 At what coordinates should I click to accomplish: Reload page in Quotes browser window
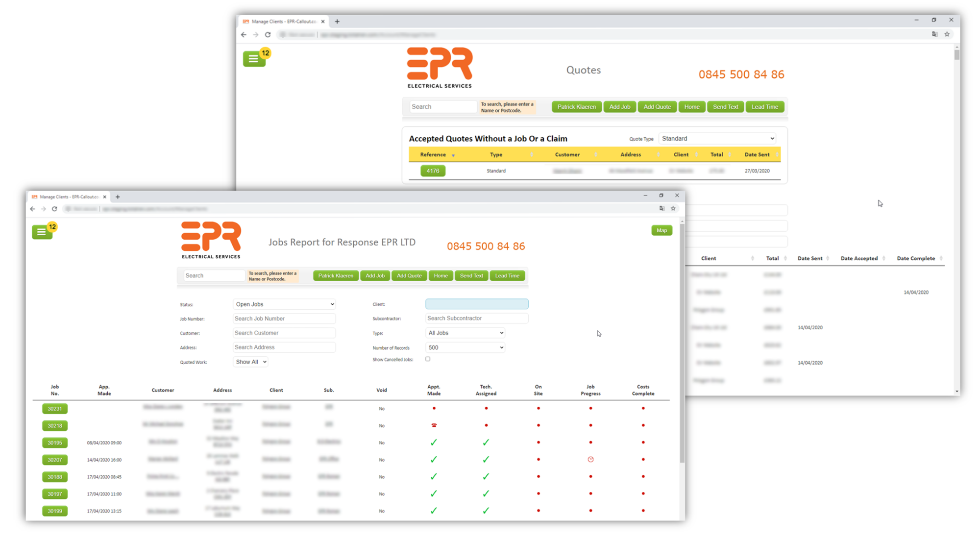click(268, 35)
